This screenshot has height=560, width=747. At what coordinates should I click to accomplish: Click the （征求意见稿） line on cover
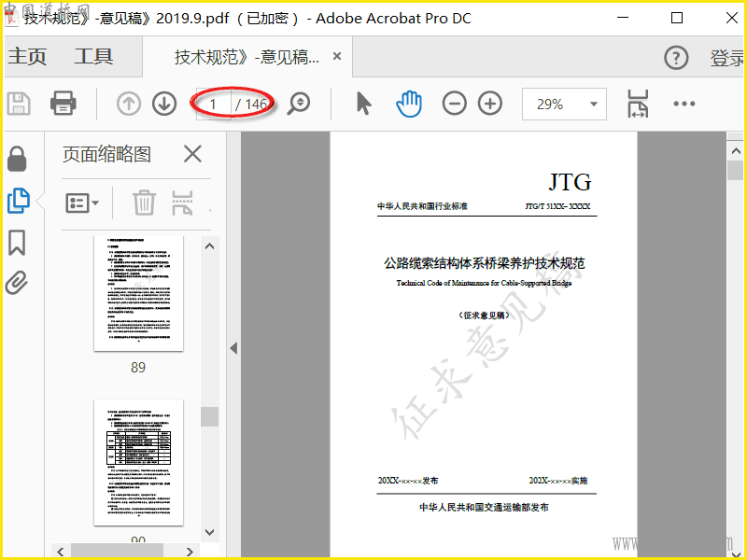[x=484, y=315]
